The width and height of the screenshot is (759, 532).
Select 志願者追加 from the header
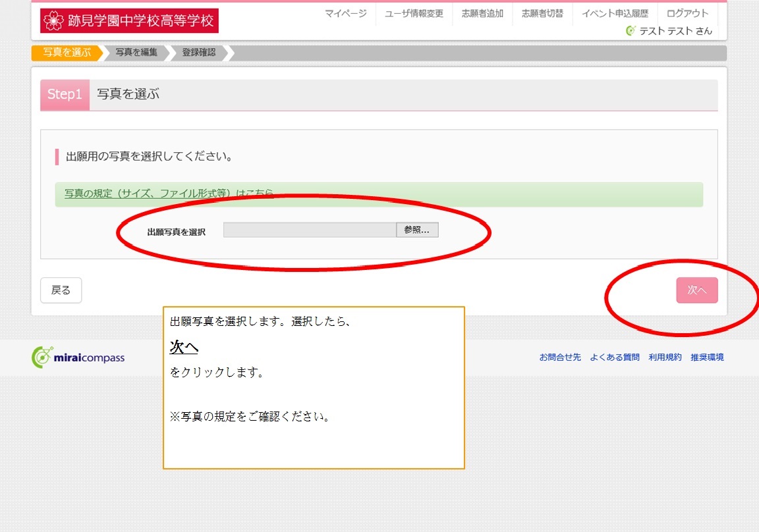(x=482, y=14)
